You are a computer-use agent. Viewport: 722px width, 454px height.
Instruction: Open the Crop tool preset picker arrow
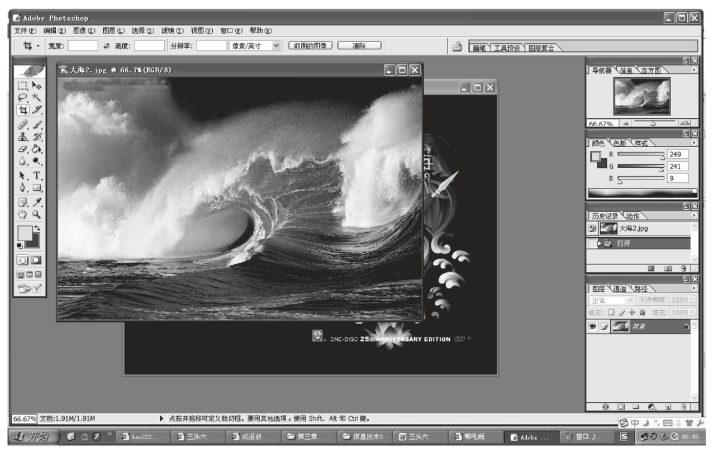click(x=38, y=46)
